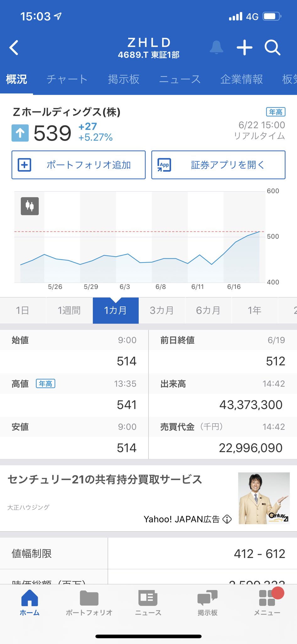297x644 pixels.
Task: Tap the current price 539
Action: 52,133
